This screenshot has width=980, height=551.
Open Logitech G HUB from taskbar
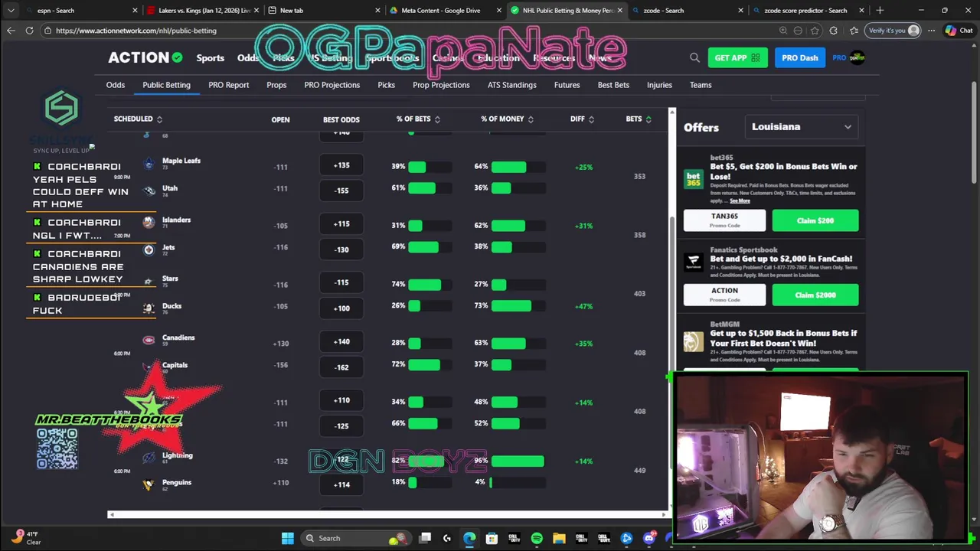[x=447, y=538]
